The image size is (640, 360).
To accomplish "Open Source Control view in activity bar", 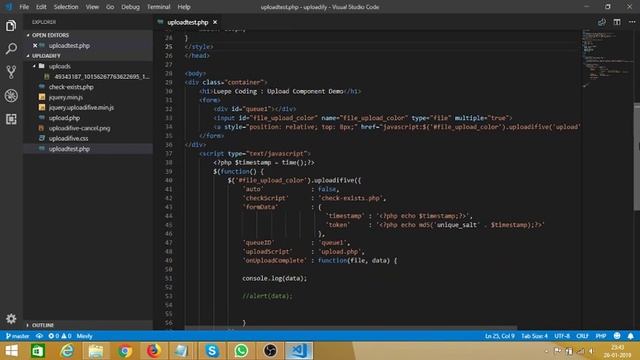I will coord(11,72).
